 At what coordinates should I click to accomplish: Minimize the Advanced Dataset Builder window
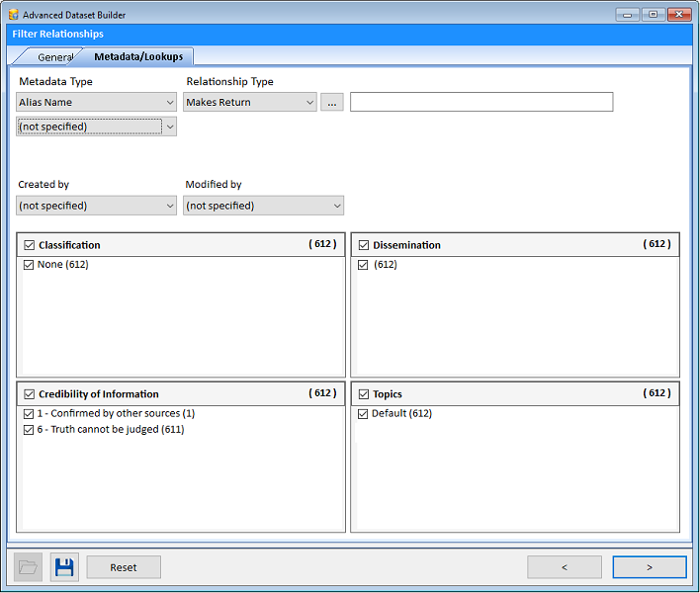click(x=627, y=15)
